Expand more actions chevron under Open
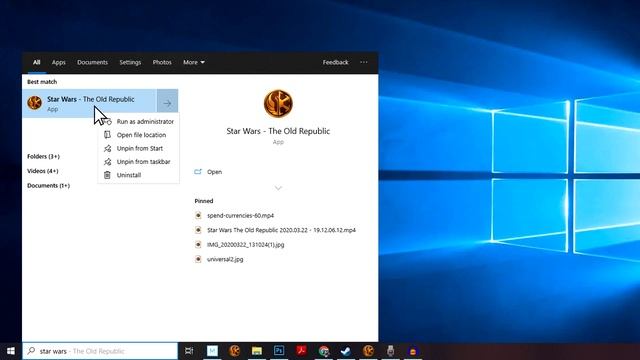The height and width of the screenshot is (360, 640). 278,188
